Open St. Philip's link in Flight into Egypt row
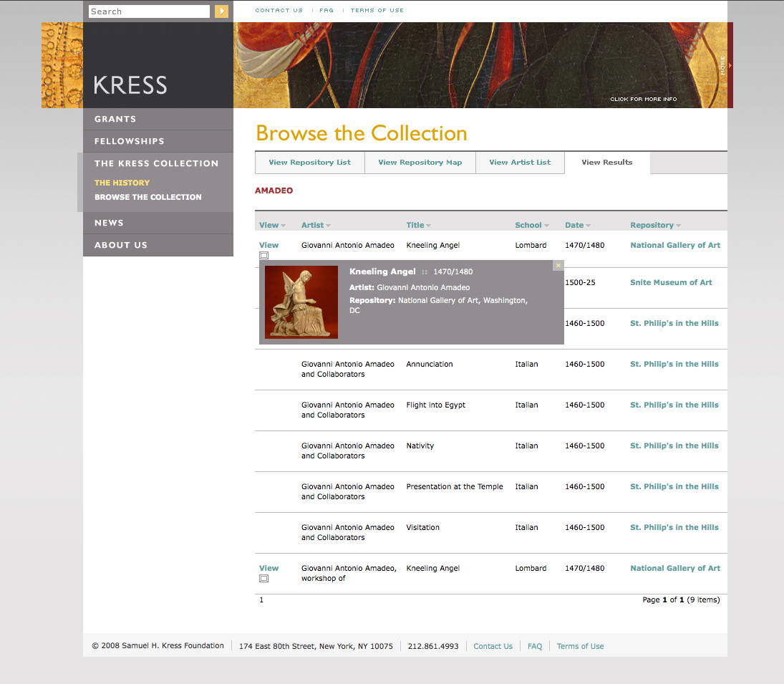 point(674,405)
